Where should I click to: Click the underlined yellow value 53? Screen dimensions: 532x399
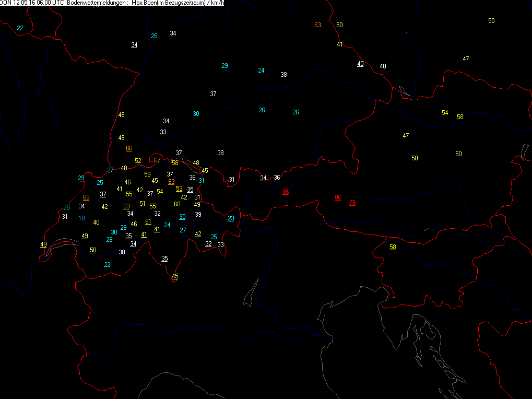pos(179,189)
